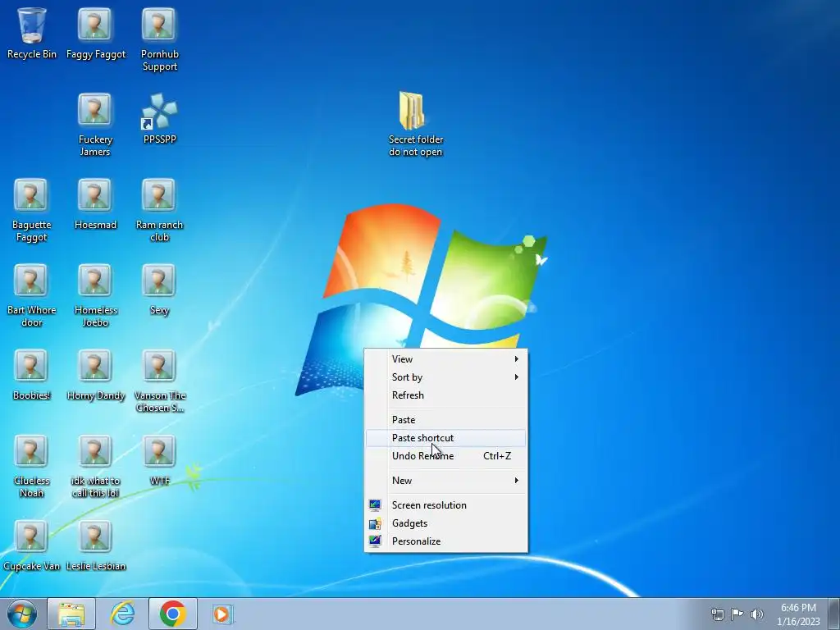This screenshot has height=630, width=840.
Task: Select the 'Pornhub Support' desktop icon
Action: click(159, 39)
